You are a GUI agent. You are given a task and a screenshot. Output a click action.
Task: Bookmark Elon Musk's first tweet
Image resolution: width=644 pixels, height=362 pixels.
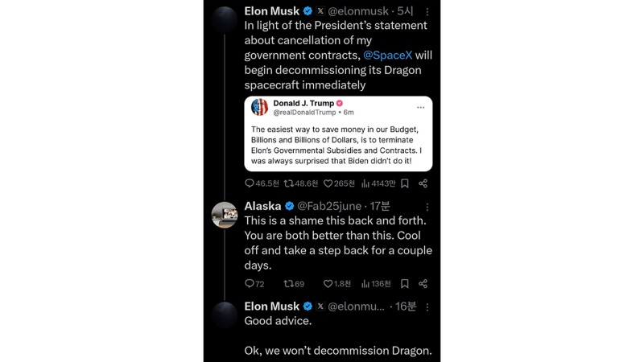(405, 183)
